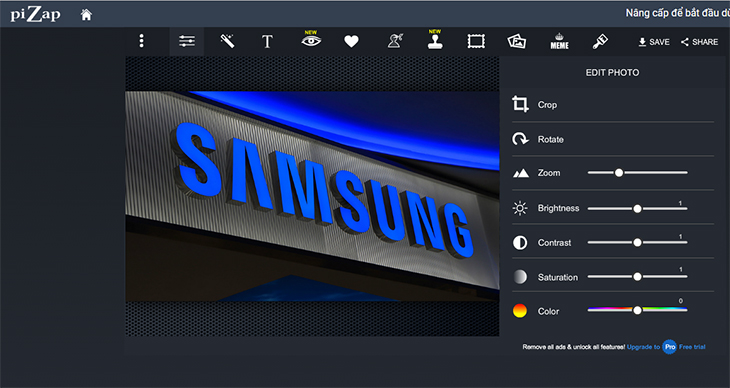Click the EDIT PHOTO panel heading

pos(612,73)
